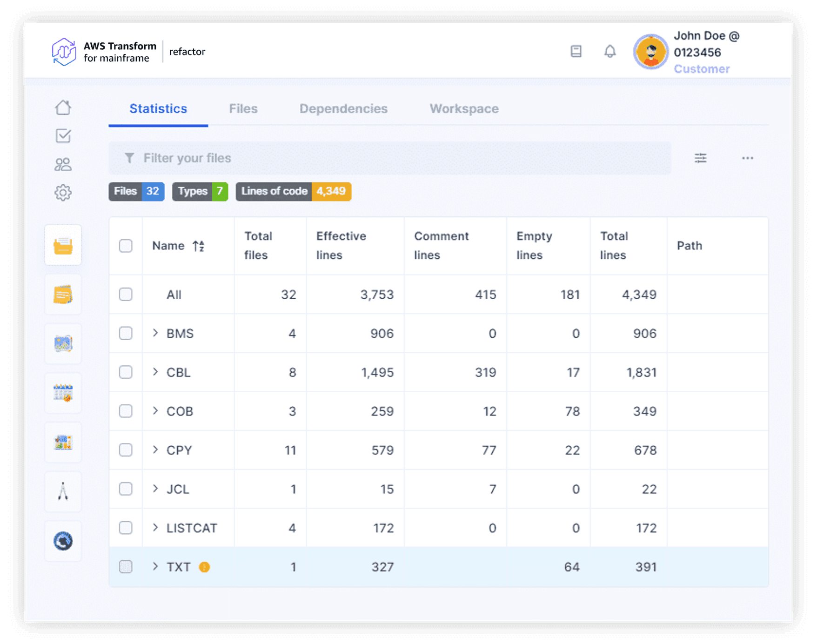Click the three-dots more options icon
The image size is (817, 644).
click(747, 158)
